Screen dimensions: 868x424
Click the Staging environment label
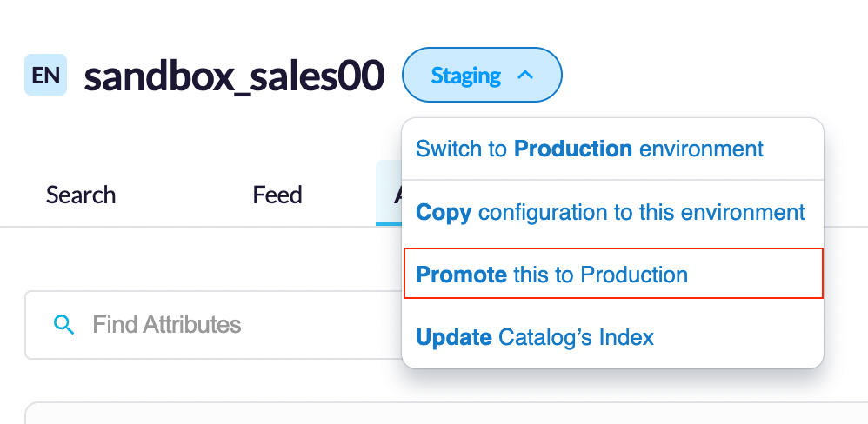pos(465,76)
